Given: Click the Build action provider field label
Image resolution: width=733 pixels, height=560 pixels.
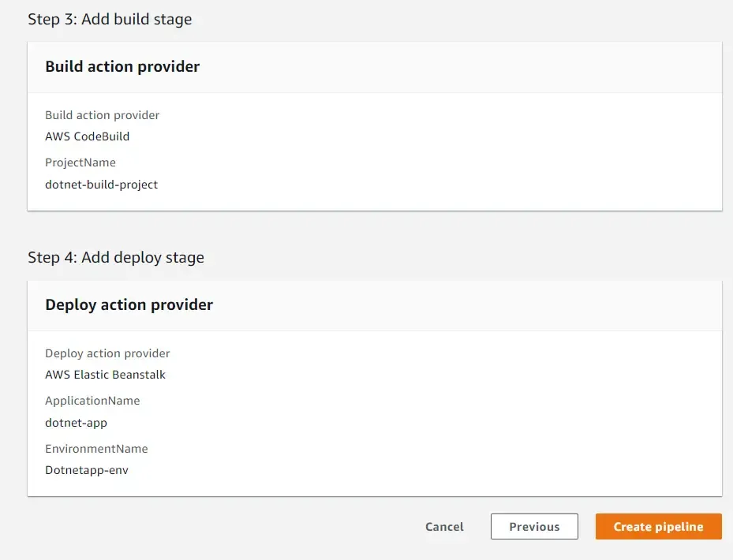Looking at the screenshot, I should coord(102,115).
